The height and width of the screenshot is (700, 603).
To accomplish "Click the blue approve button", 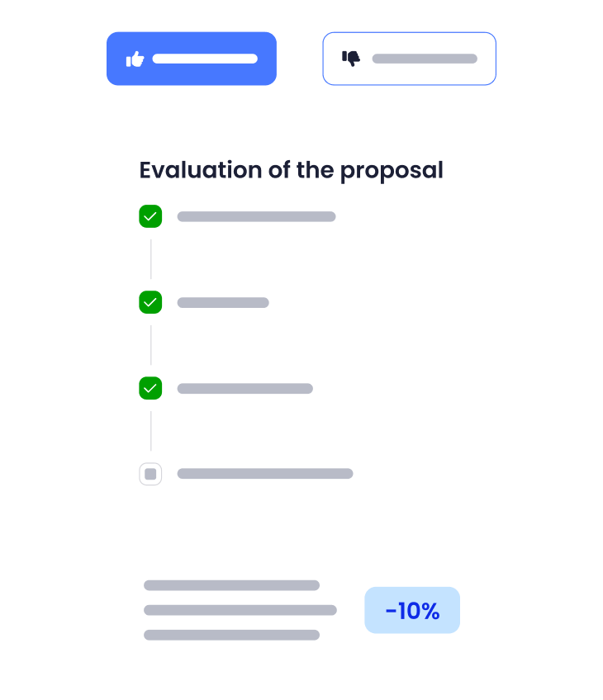I will pyautogui.click(x=192, y=59).
